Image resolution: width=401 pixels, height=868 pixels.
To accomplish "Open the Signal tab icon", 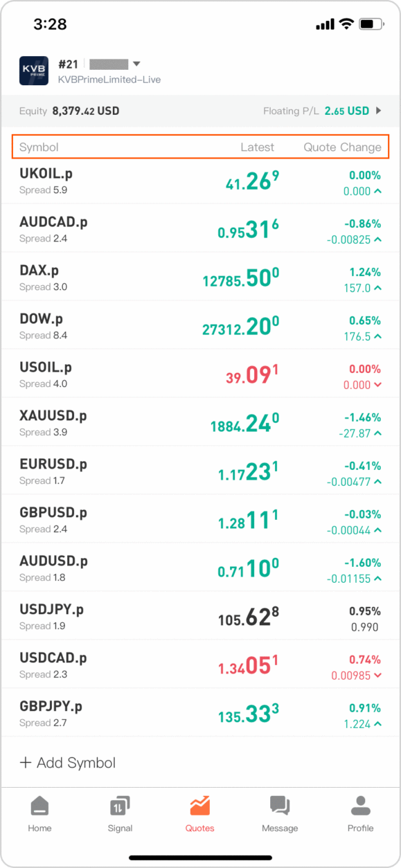I will pyautogui.click(x=120, y=806).
